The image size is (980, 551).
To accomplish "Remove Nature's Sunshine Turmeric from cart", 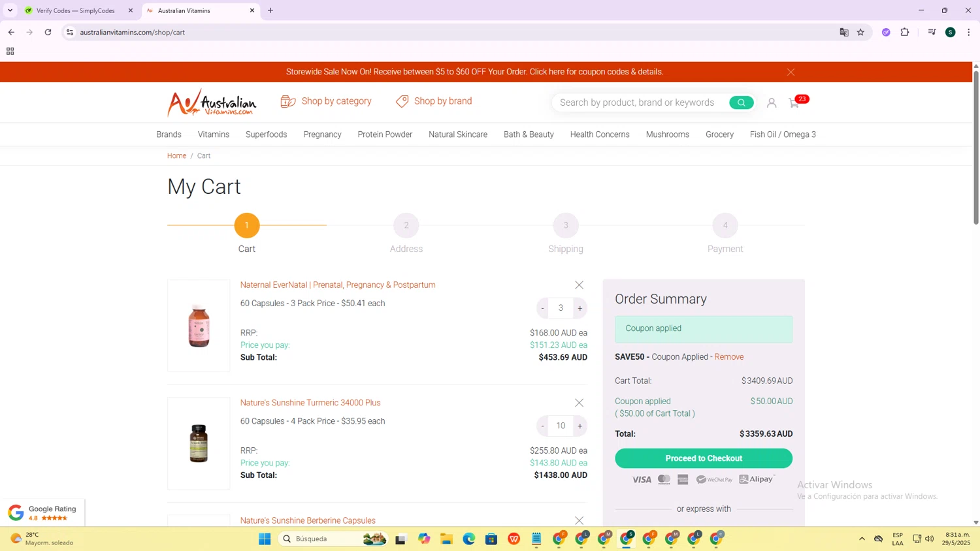I will coord(579,403).
